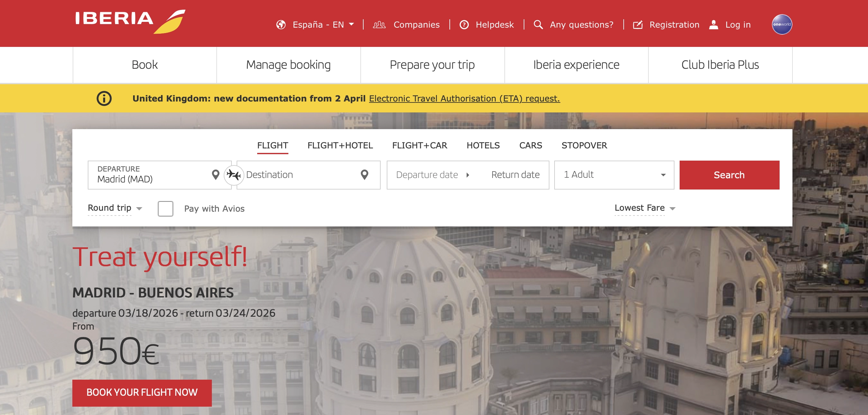Viewport: 868px width, 415px height.
Task: Click the magnifying glass search icon
Action: [x=538, y=25]
